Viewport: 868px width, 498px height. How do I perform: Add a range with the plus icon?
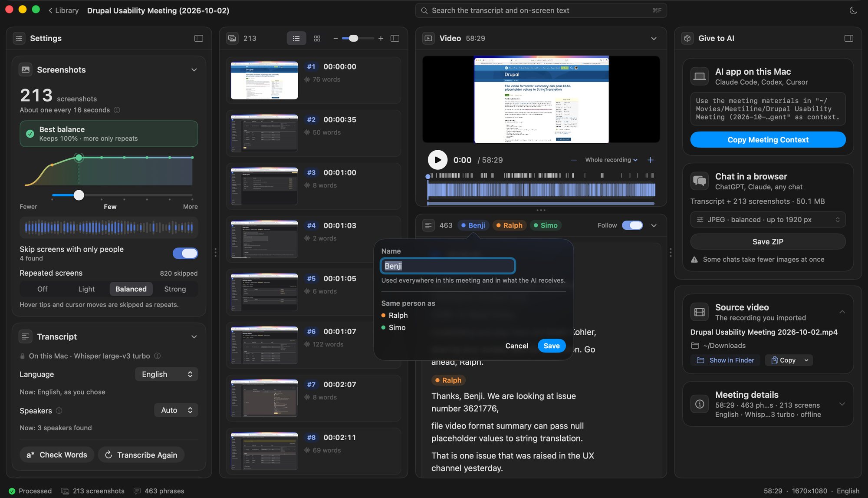pos(651,160)
